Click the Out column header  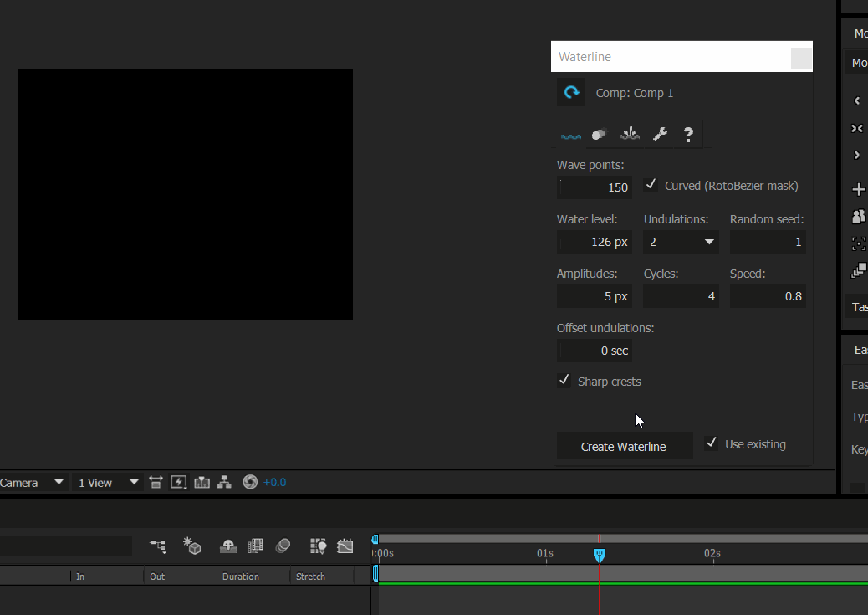click(x=157, y=577)
